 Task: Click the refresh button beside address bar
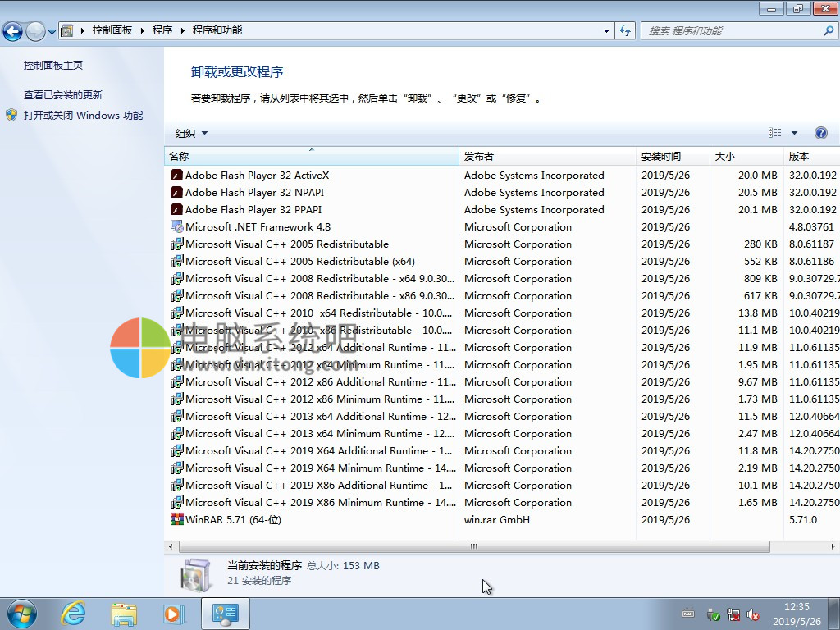(x=624, y=31)
